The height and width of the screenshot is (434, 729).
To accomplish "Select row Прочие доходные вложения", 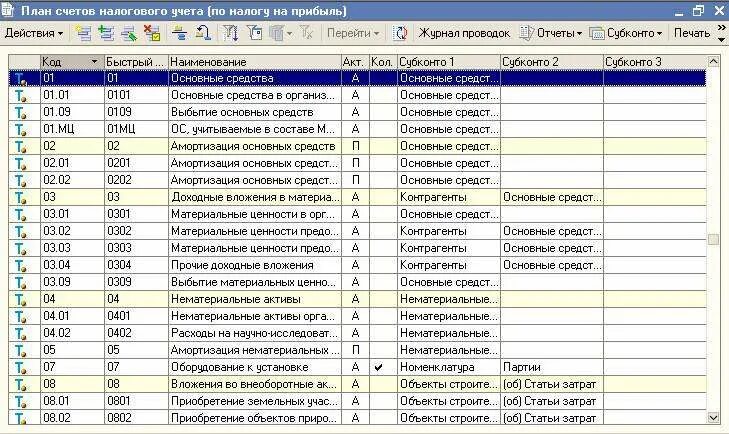I will point(357,265).
